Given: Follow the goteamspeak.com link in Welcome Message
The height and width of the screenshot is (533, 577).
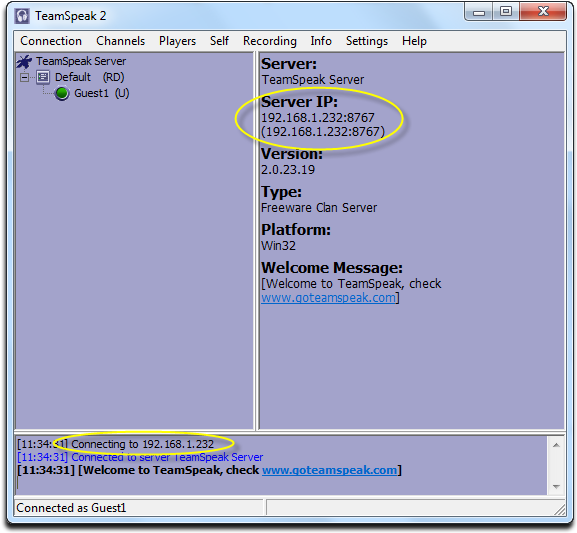Looking at the screenshot, I should coord(328,297).
